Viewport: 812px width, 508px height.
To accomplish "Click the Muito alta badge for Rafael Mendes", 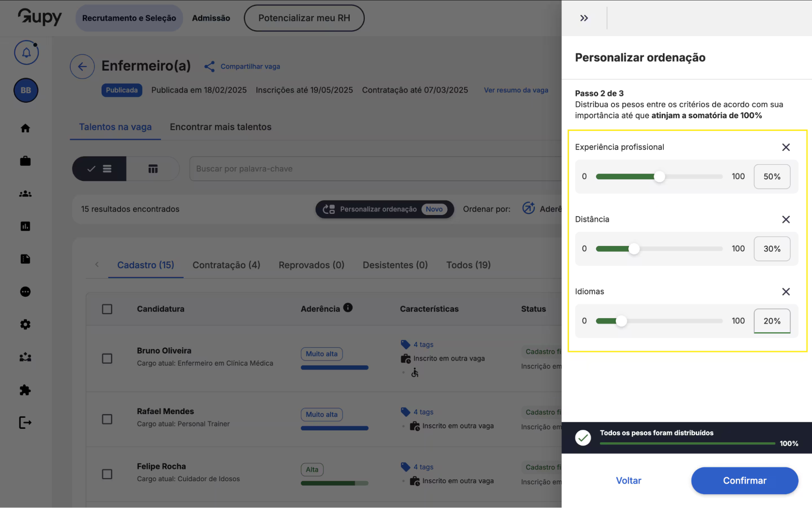I will [x=321, y=415].
